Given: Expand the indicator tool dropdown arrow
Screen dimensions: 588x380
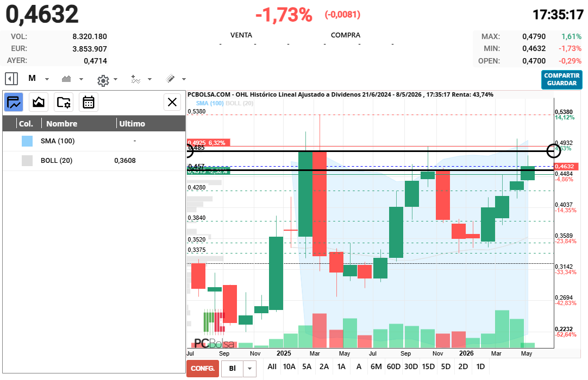Looking at the screenshot, I should [149, 79].
